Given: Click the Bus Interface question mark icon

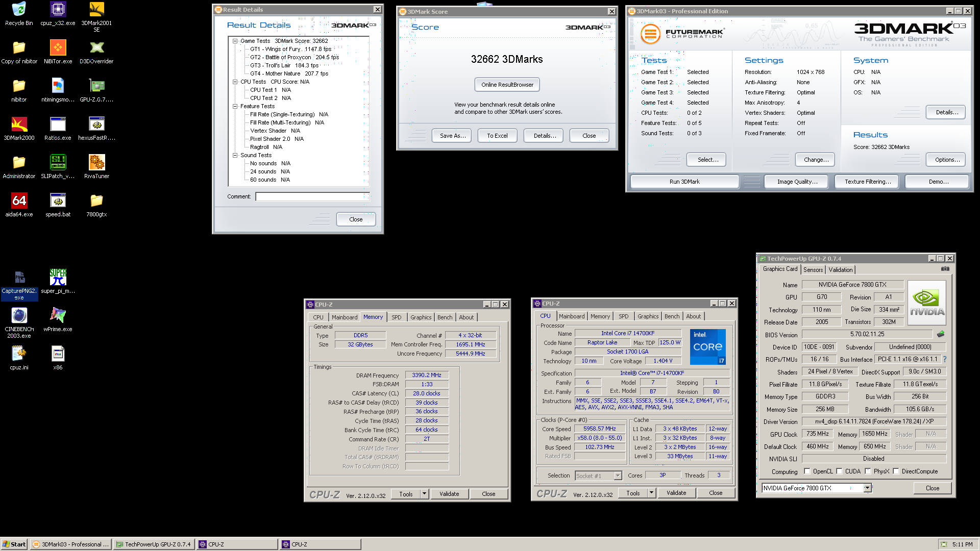Looking at the screenshot, I should [945, 359].
